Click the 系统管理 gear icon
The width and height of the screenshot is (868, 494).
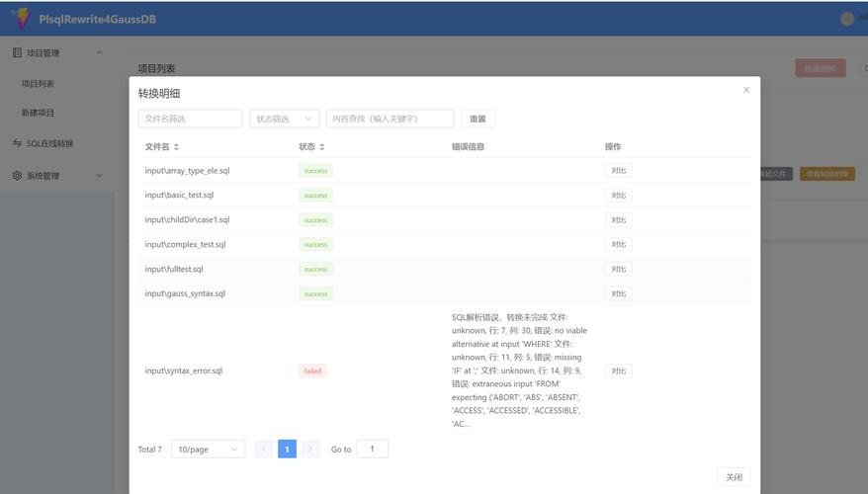point(17,175)
